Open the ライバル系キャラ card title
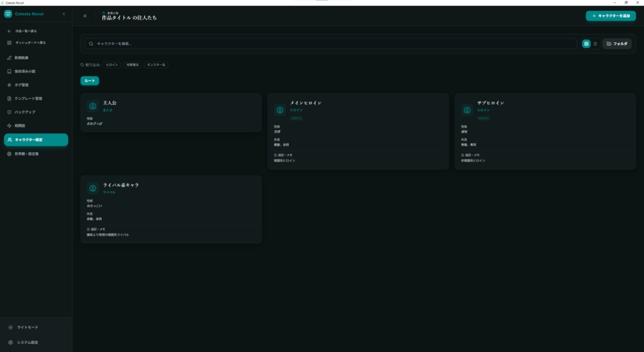The height and width of the screenshot is (352, 644). tap(121, 185)
